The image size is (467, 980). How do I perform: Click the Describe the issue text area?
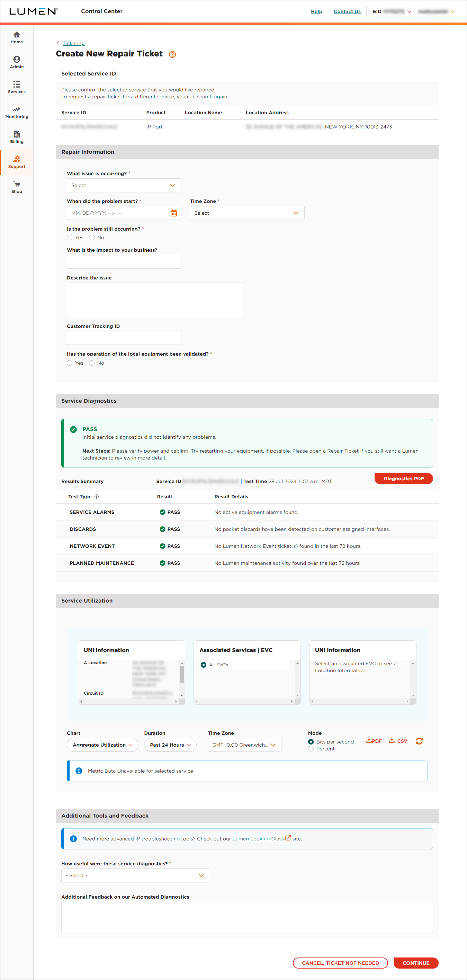(155, 300)
